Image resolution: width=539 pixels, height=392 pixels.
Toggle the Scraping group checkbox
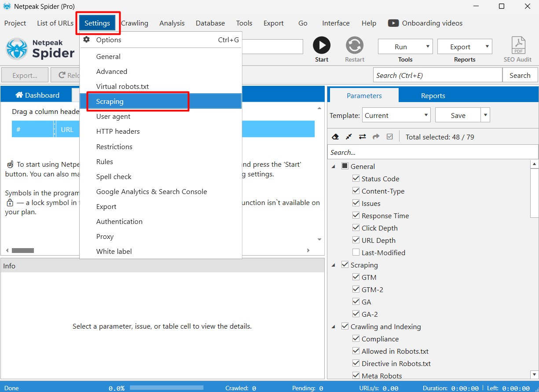pos(345,265)
